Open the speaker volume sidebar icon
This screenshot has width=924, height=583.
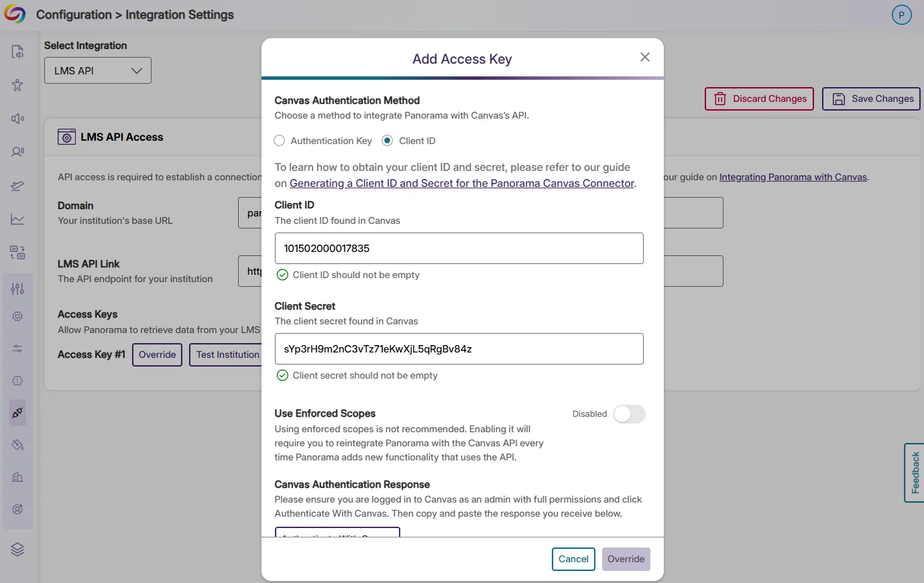17,119
